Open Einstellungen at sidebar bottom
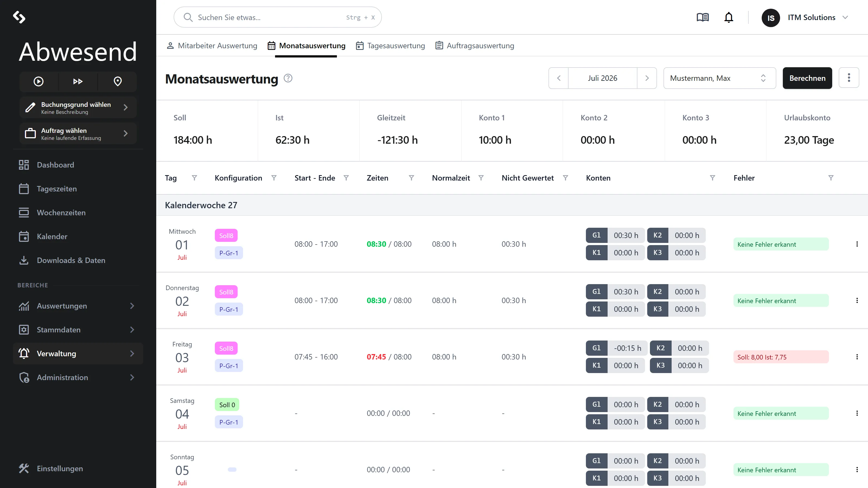 (78, 468)
